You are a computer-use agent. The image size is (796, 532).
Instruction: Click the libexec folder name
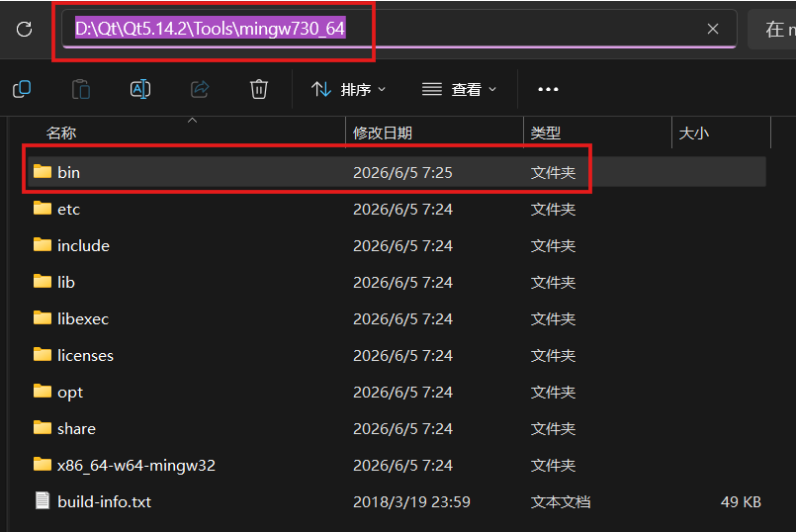pyautogui.click(x=83, y=318)
